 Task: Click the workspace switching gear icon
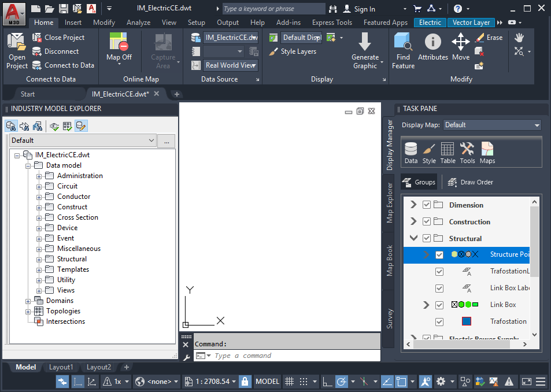[x=441, y=381]
